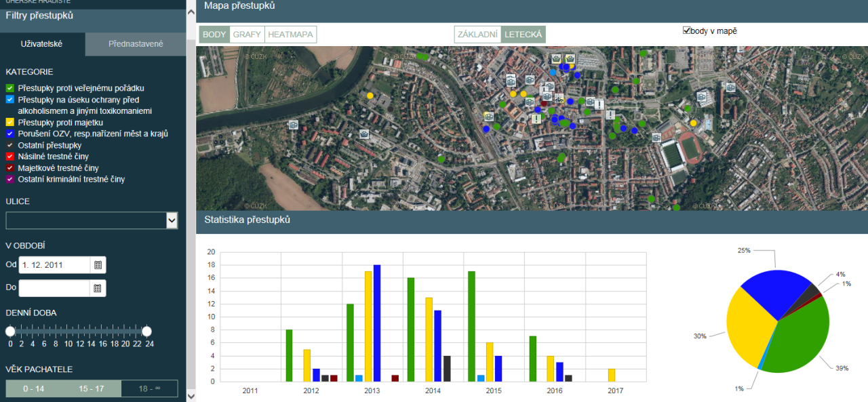Click the sidebar scroll down arrow

coord(191,396)
